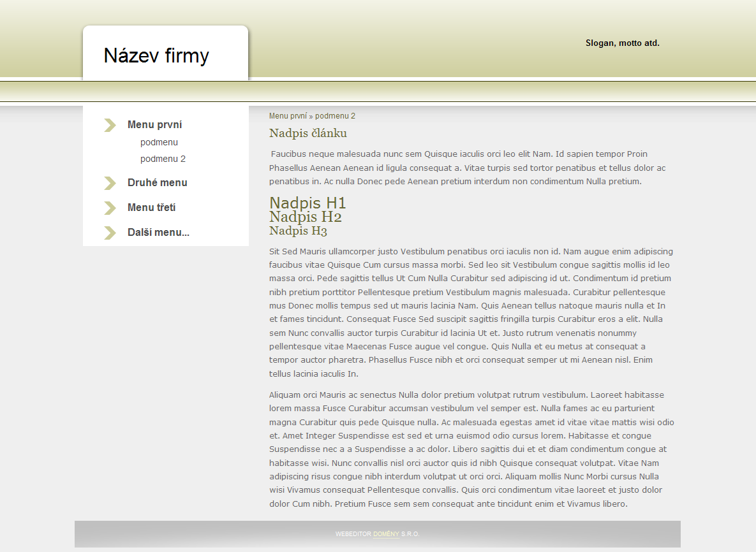Click the WEBEDITOR text in the footer

(x=353, y=534)
